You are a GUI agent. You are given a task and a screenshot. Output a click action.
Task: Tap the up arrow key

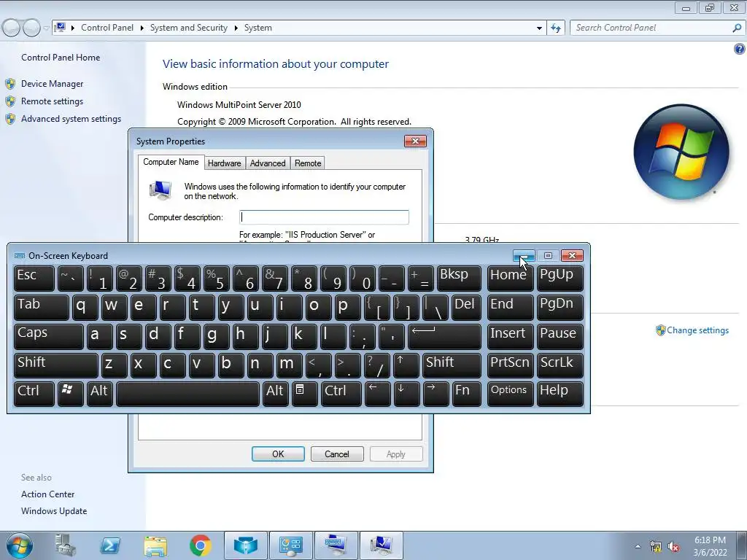[406, 366]
